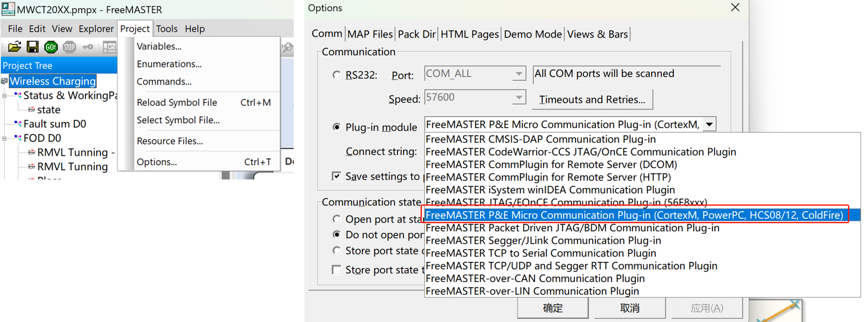Click the Fault sum D0 block icon
The image size is (868, 322).
pyautogui.click(x=17, y=124)
